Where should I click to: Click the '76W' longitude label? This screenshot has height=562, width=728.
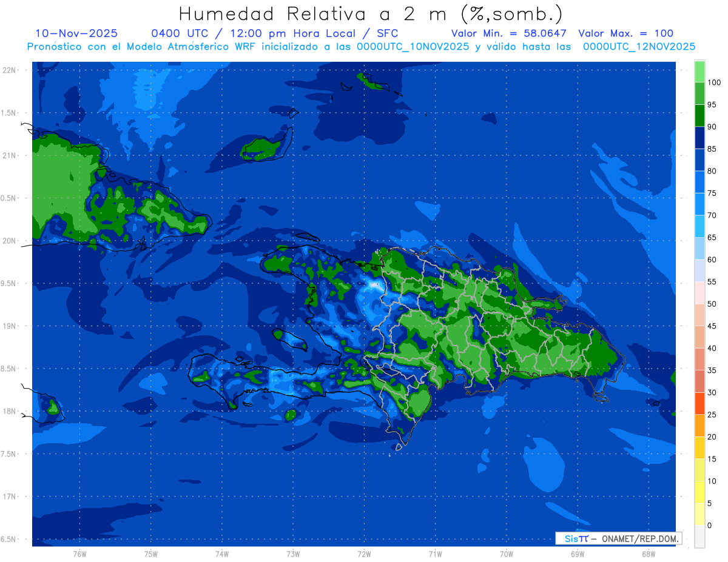click(x=79, y=554)
